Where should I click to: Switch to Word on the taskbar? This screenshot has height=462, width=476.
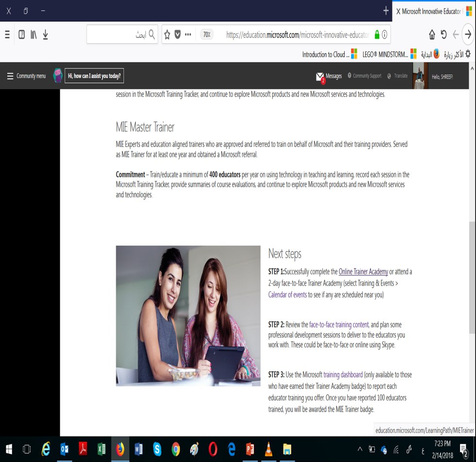139,449
